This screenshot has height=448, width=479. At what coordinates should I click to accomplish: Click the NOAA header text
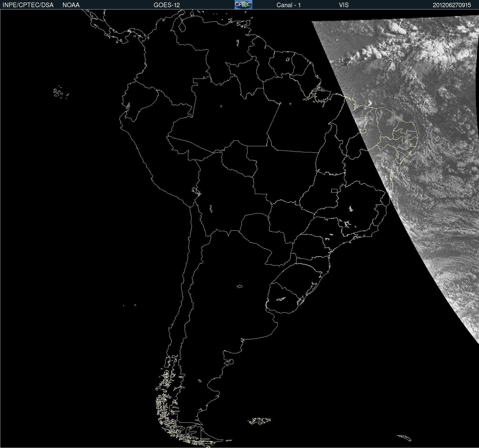[71, 5]
